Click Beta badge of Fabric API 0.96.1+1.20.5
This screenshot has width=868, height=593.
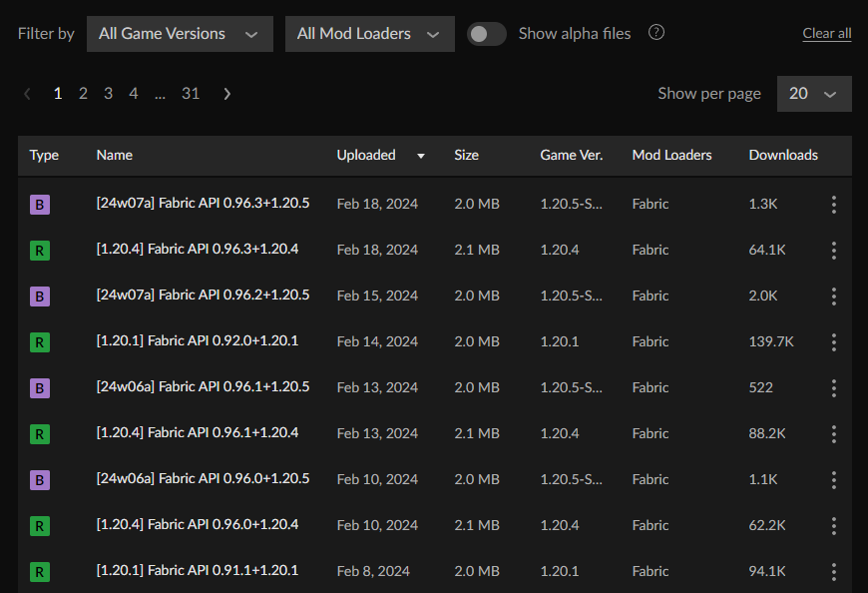click(x=40, y=388)
